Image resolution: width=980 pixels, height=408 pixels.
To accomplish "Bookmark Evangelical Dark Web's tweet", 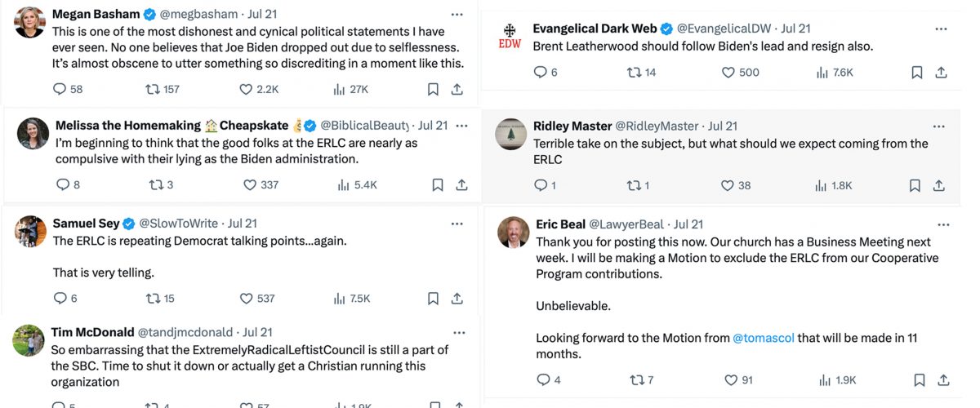I will (x=917, y=73).
